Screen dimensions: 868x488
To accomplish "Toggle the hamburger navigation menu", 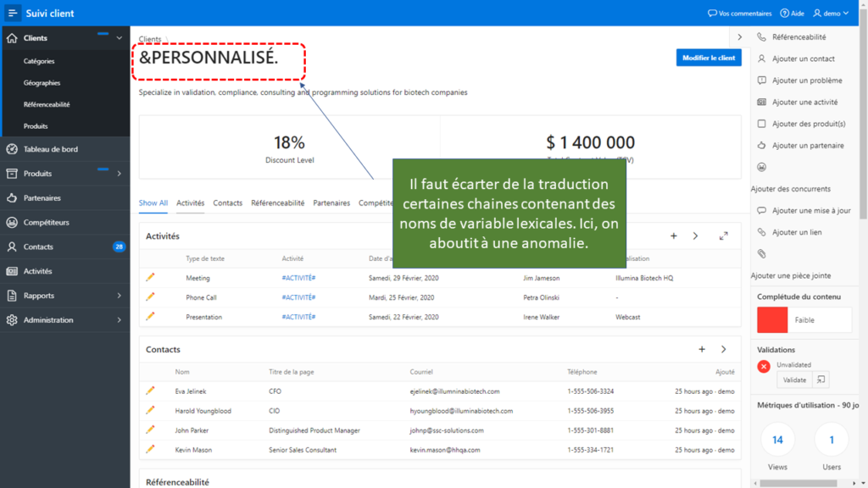I will (12, 13).
